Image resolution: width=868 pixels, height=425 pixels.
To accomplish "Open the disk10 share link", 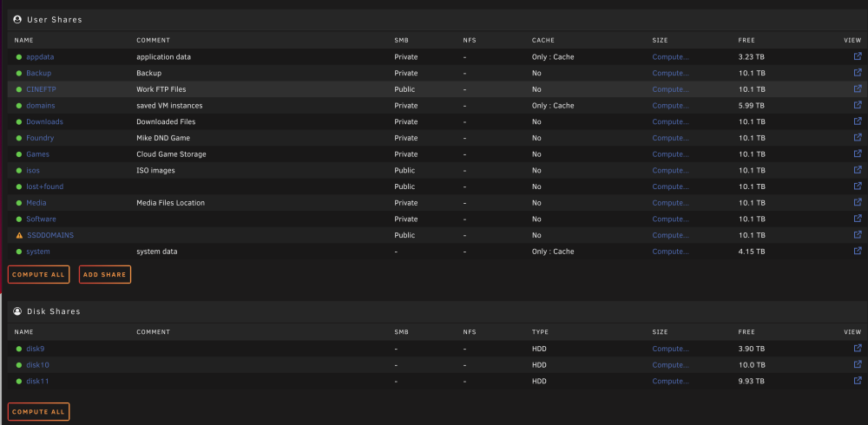I will (37, 365).
